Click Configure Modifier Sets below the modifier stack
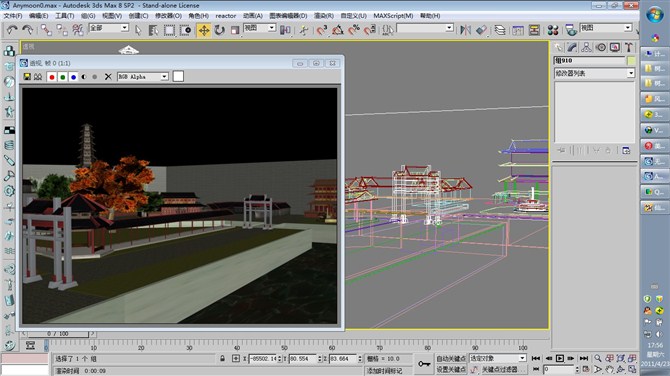 pyautogui.click(x=626, y=150)
